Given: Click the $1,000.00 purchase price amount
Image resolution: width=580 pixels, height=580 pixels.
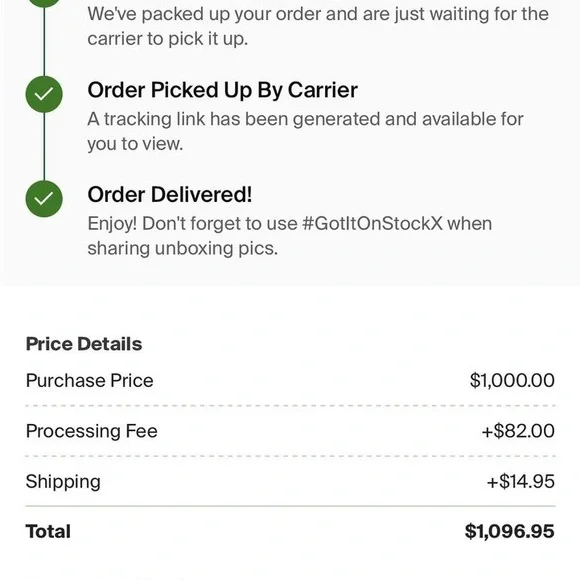Looking at the screenshot, I should [512, 380].
